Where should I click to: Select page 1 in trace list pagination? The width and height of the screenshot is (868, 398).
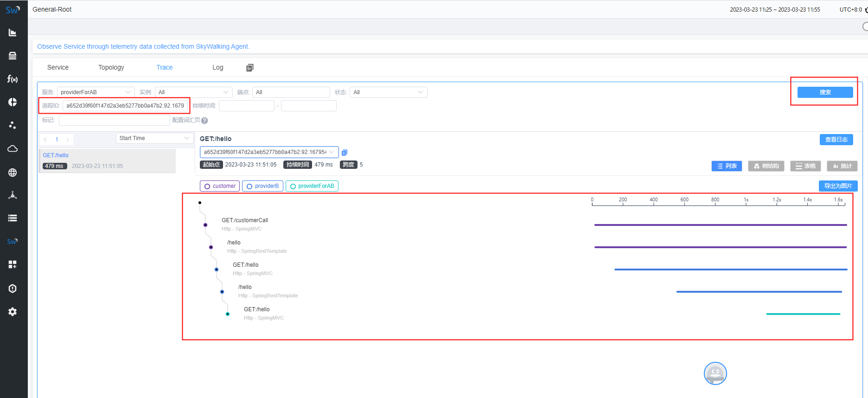pos(57,140)
